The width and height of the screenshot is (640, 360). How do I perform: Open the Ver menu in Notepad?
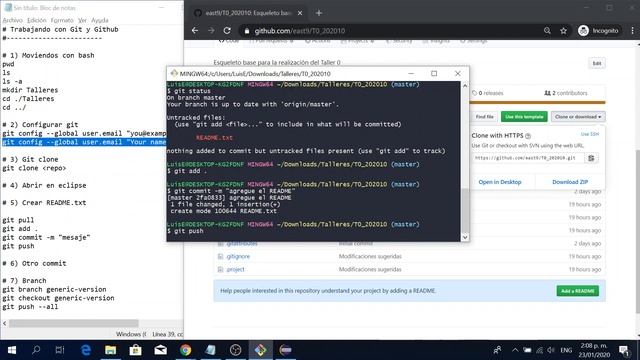tap(82, 20)
